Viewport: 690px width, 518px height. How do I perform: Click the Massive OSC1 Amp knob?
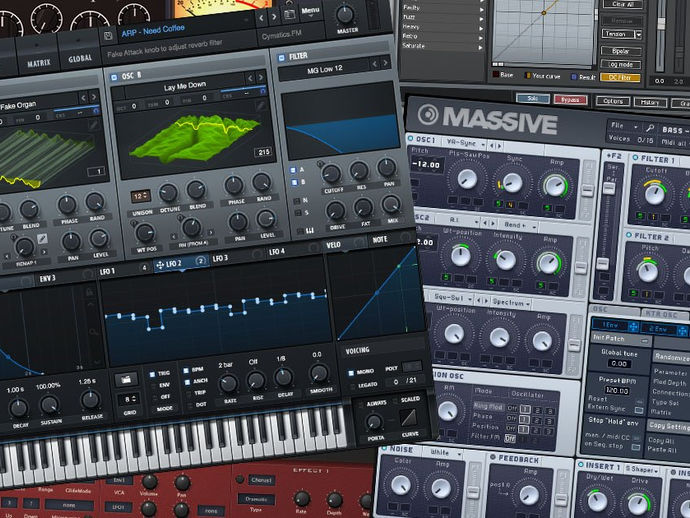[555, 186]
